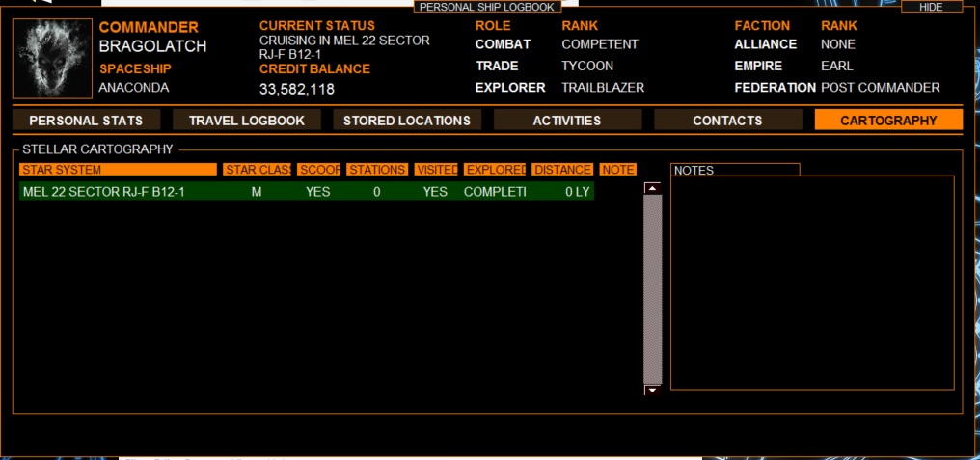Screen dimensions: 980x460
Task: Hide the personal ship logbook
Action: click(x=931, y=7)
